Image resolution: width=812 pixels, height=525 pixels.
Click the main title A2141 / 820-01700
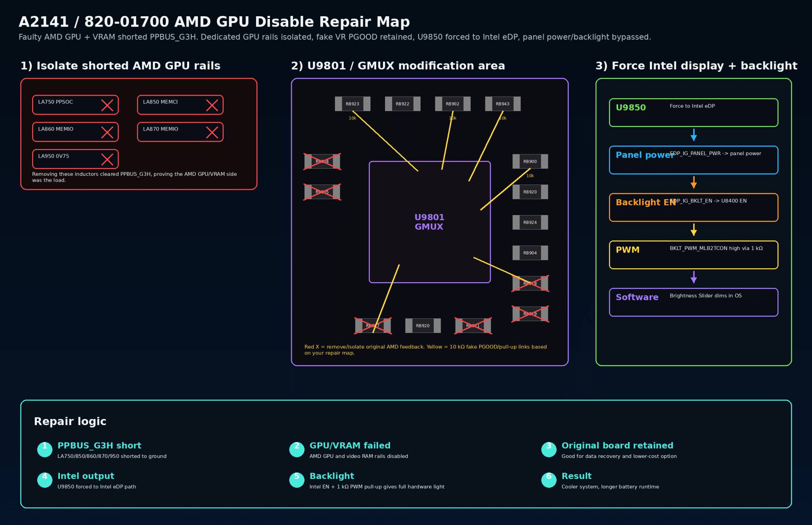pyautogui.click(x=214, y=22)
